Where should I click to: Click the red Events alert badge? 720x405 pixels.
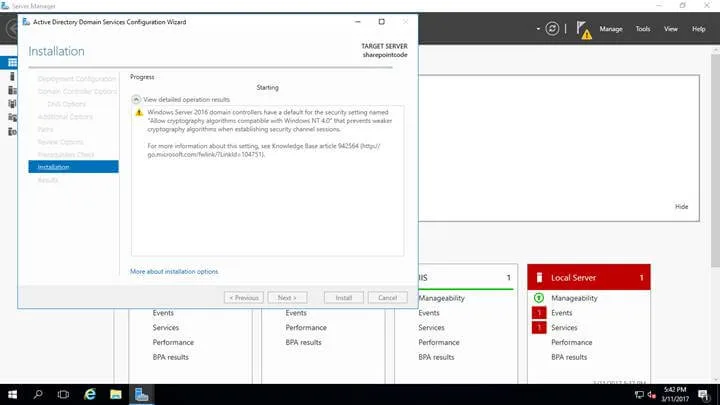[539, 313]
